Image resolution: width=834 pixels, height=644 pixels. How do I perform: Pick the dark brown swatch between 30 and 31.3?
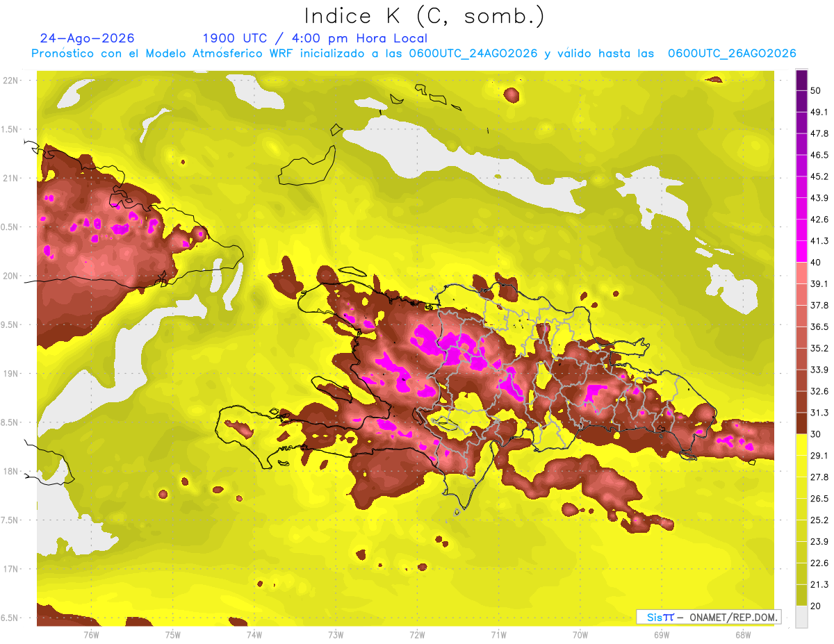(x=802, y=423)
